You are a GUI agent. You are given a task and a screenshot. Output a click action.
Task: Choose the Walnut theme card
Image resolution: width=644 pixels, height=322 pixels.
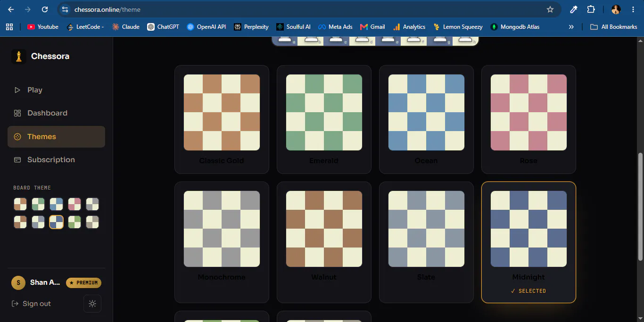[324, 242]
